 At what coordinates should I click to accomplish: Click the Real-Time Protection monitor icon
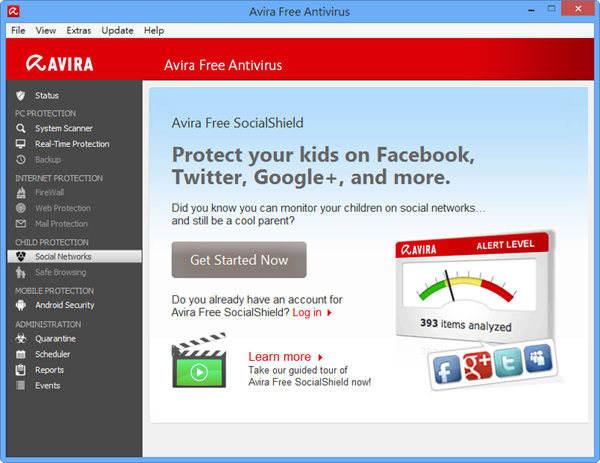click(x=21, y=144)
